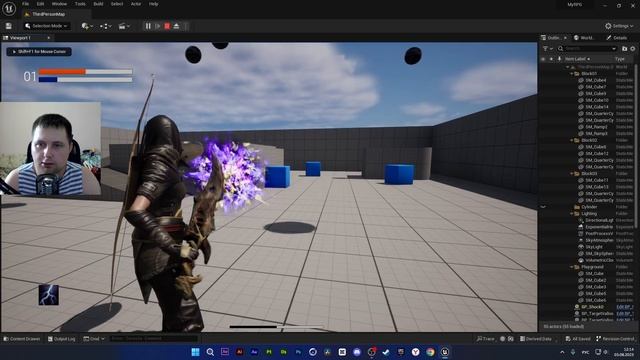Image resolution: width=640 pixels, height=360 pixels.
Task: Open the Content Drawer
Action: (x=22, y=339)
